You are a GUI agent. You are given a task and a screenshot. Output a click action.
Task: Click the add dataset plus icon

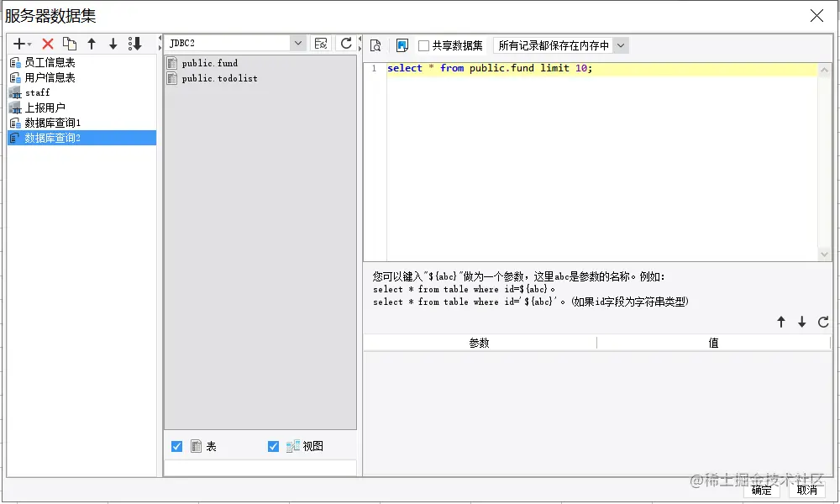coord(18,44)
